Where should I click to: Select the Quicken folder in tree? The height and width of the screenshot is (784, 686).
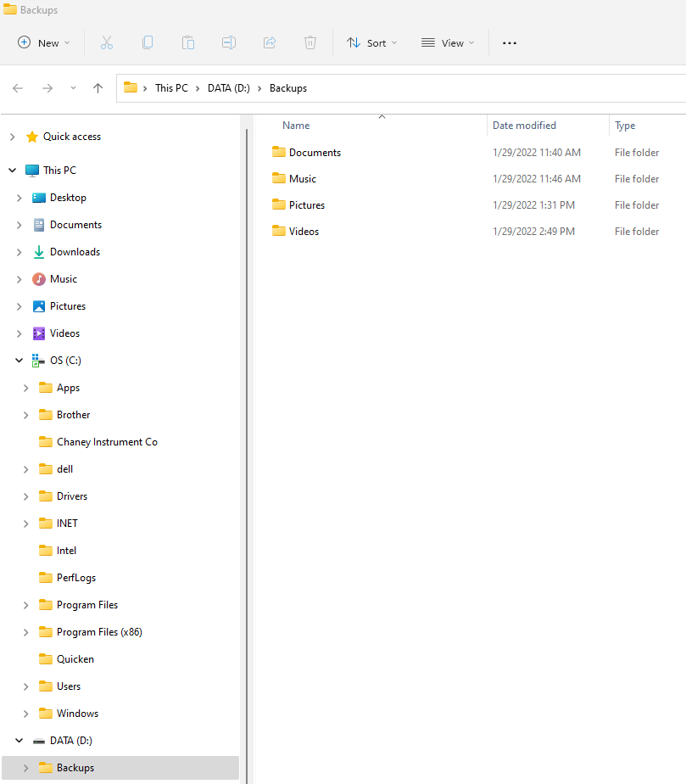click(75, 659)
